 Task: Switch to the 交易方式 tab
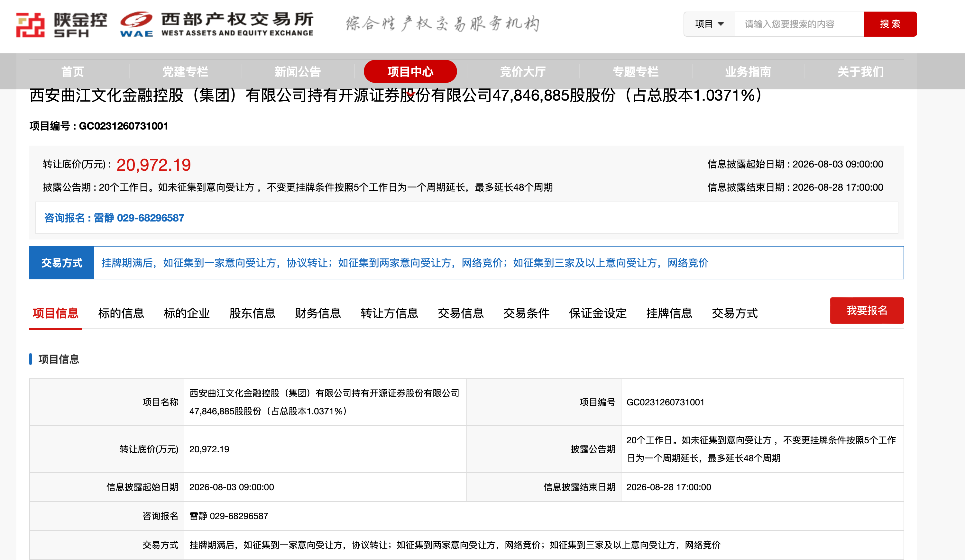734,313
